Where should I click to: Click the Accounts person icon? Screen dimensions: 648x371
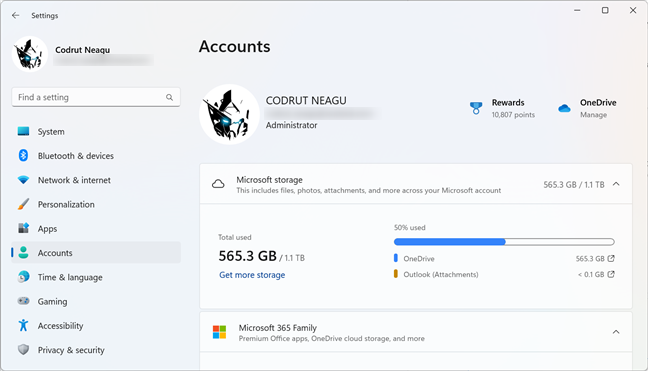click(x=24, y=252)
